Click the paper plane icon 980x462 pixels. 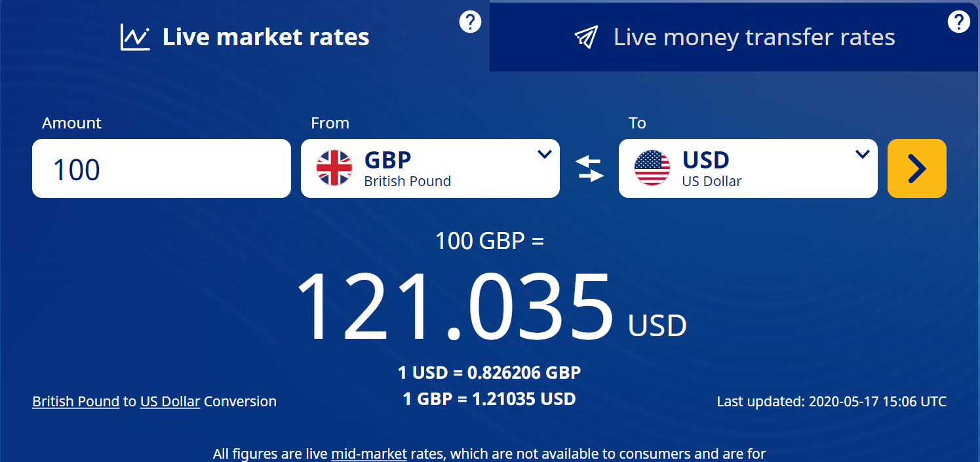586,37
